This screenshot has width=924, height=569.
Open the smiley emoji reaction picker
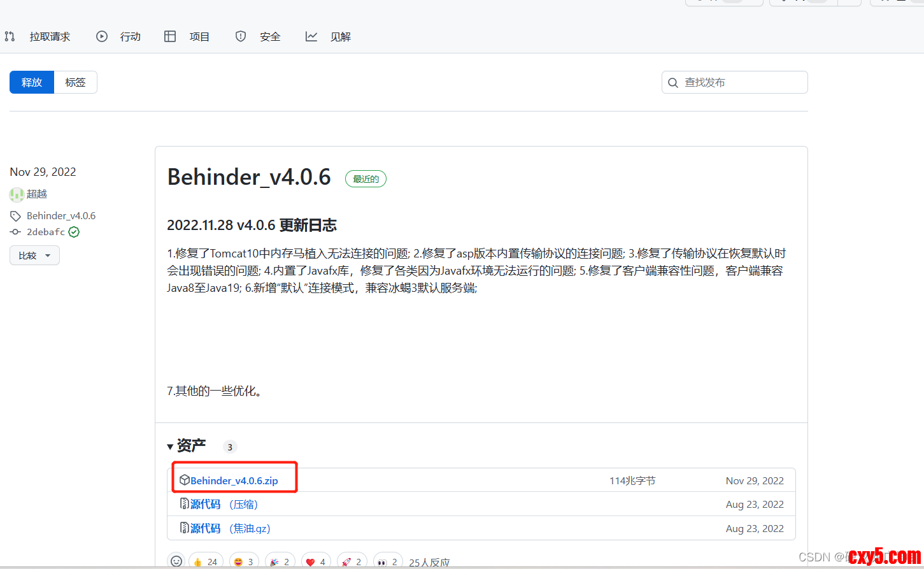click(x=176, y=561)
